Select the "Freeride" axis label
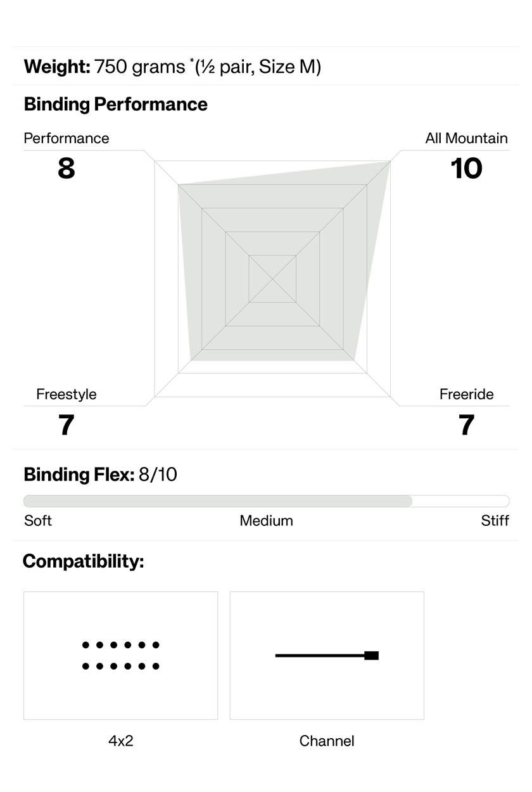 pyautogui.click(x=466, y=394)
